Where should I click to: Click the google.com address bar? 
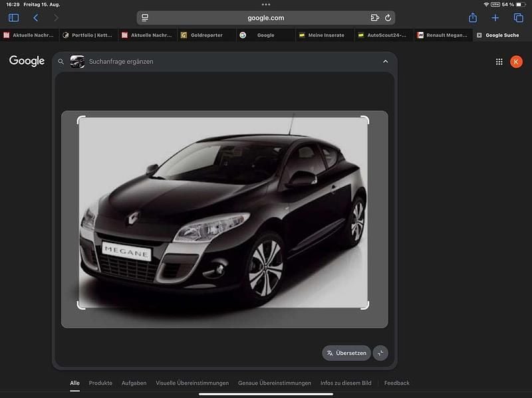point(265,18)
